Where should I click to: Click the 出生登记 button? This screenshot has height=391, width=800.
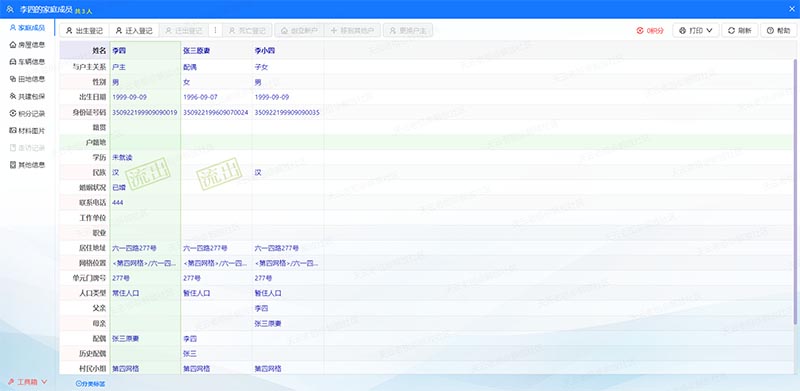[x=85, y=31]
